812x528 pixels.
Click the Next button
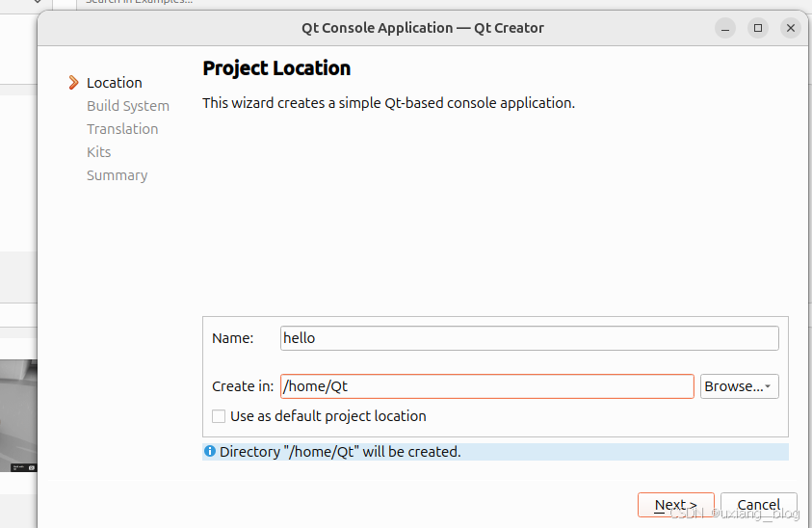676,505
